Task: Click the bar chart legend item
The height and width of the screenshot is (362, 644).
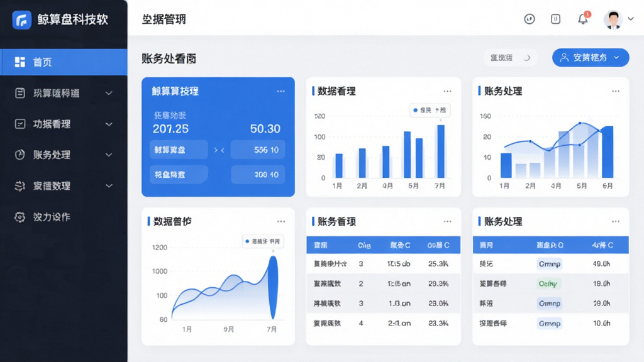Action: pos(430,110)
